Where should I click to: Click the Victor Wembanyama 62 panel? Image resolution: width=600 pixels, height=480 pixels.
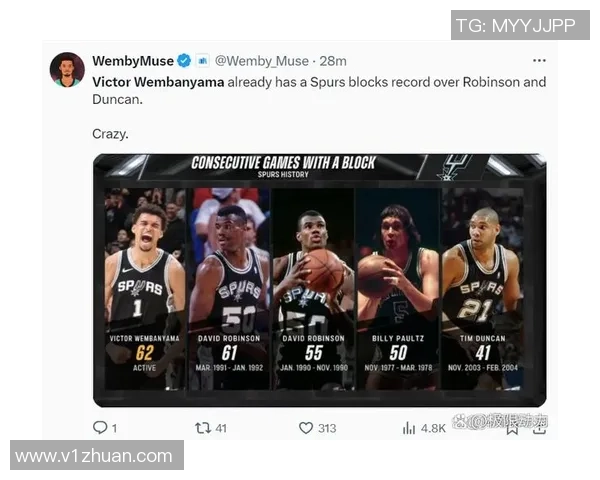(x=145, y=289)
